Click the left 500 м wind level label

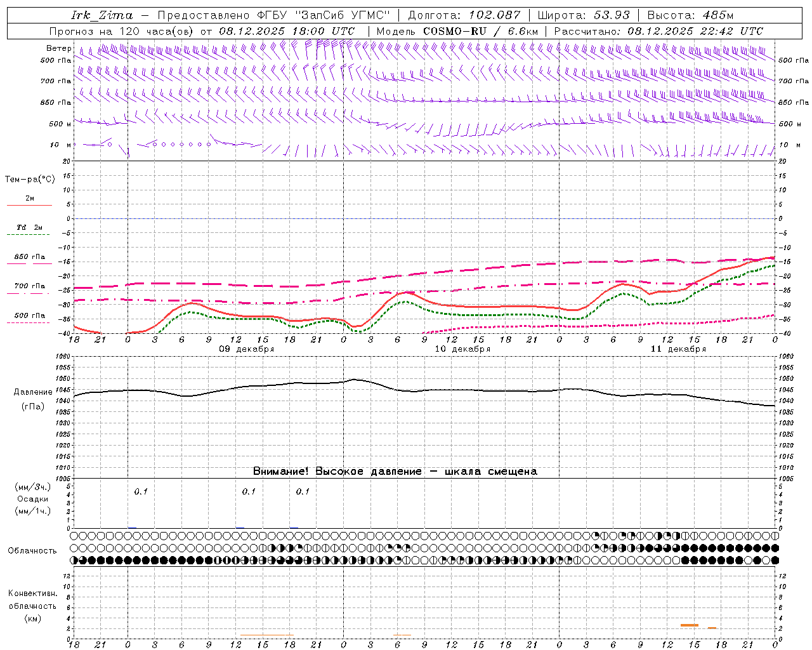(60, 124)
